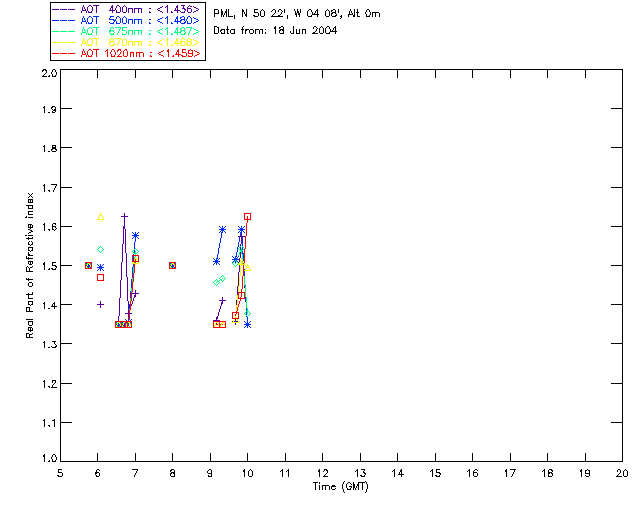The height and width of the screenshot is (512, 640).
Task: Click the x-axis tick label '11'
Action: click(x=285, y=473)
